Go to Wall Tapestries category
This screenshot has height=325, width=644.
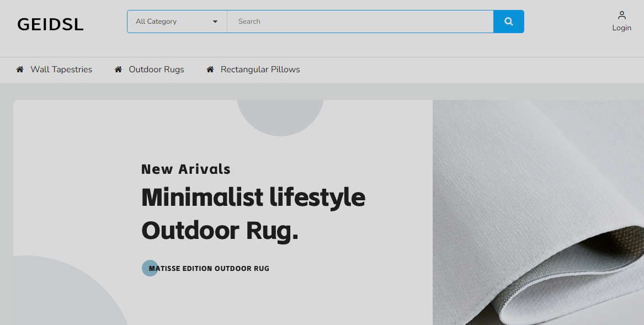[61, 70]
